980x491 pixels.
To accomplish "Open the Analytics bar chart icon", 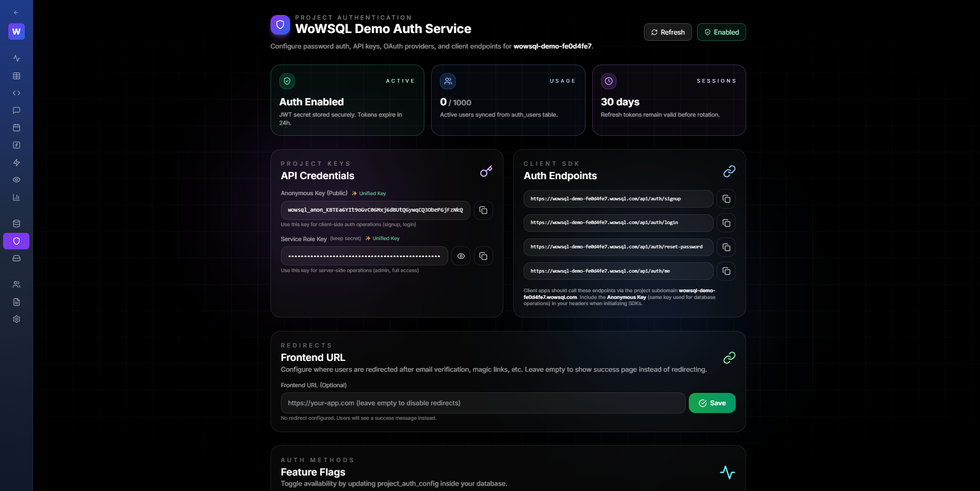I will 16,197.
